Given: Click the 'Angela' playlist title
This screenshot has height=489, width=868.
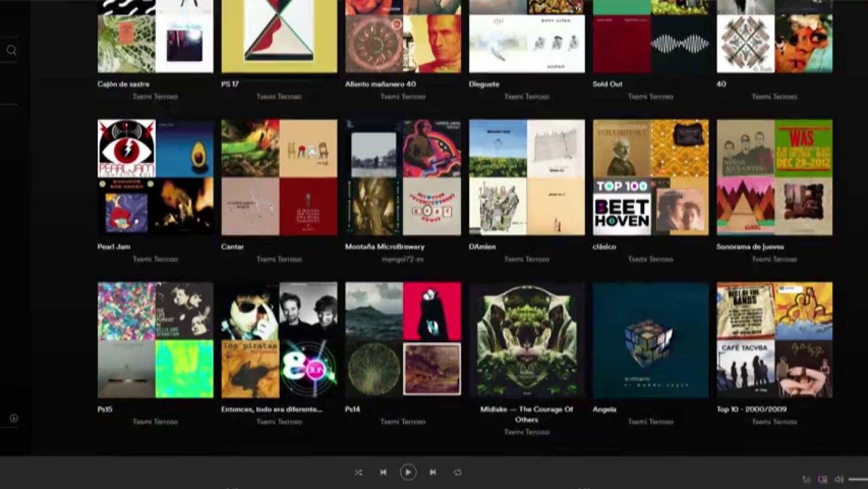Looking at the screenshot, I should (604, 409).
